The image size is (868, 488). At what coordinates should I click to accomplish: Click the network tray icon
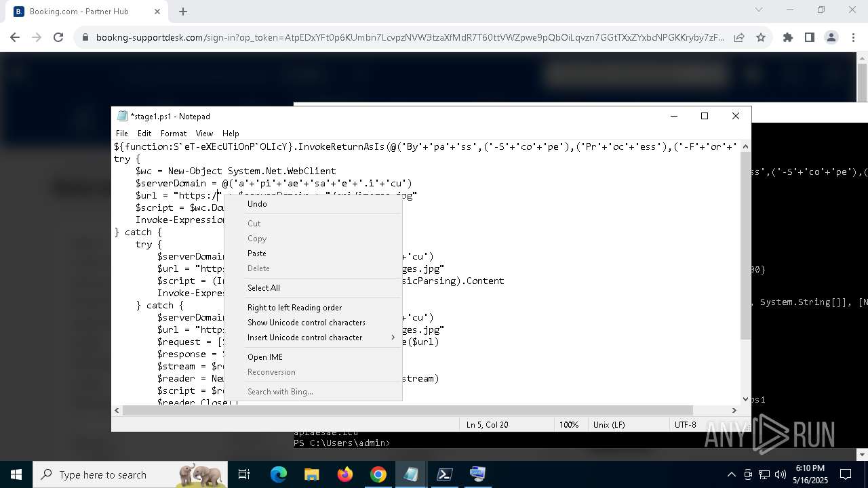(x=764, y=474)
